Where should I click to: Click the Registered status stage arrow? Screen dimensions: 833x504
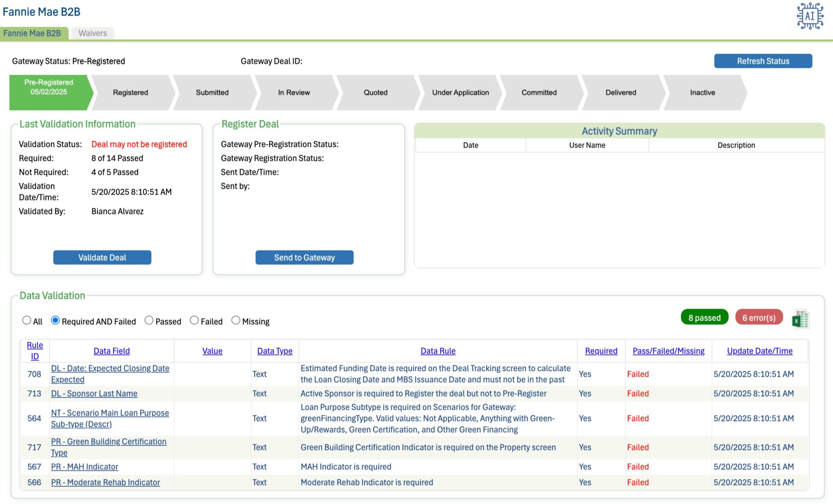(x=130, y=92)
